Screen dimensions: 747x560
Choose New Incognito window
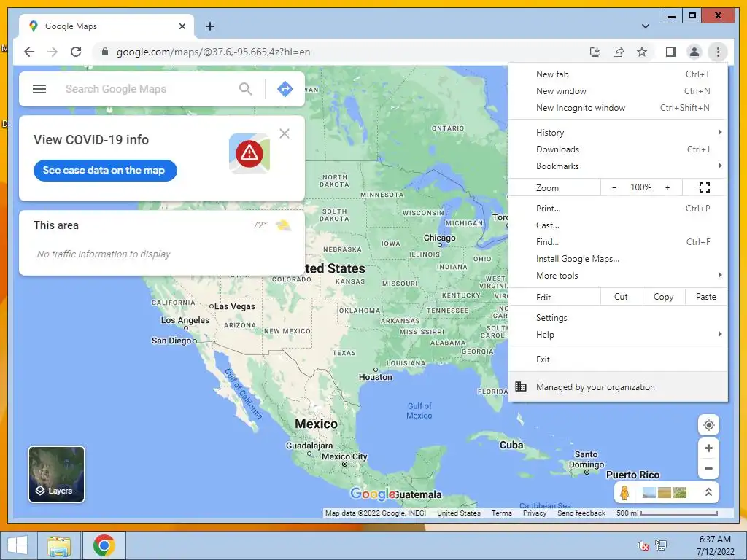(618, 108)
